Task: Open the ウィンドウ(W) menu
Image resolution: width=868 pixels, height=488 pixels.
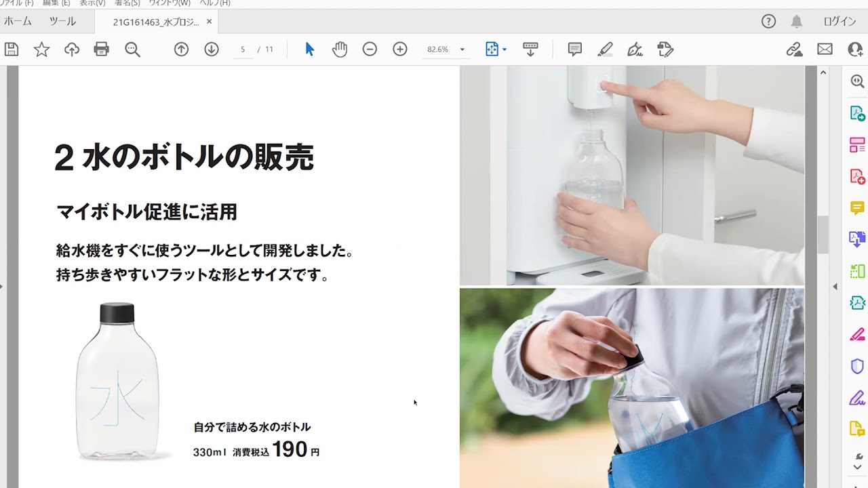Action: point(170,3)
